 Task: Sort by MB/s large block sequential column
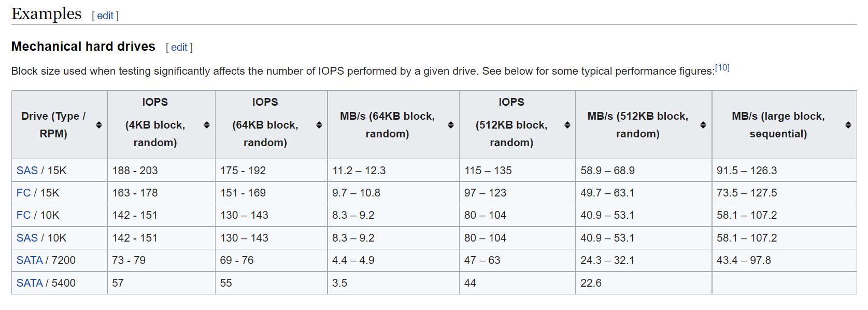coord(848,125)
